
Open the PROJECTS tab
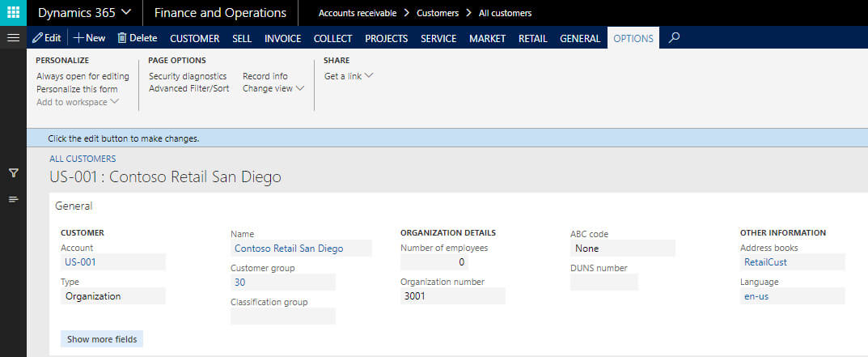tap(387, 38)
